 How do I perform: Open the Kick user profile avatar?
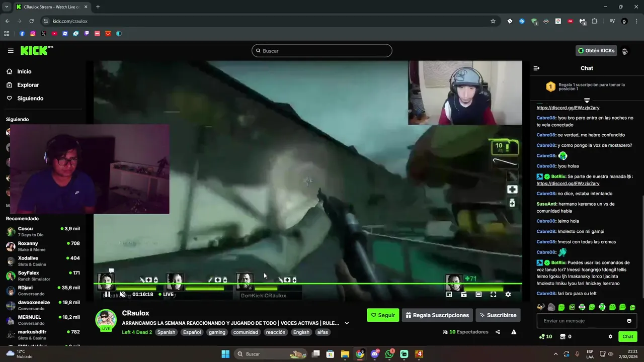[625, 51]
